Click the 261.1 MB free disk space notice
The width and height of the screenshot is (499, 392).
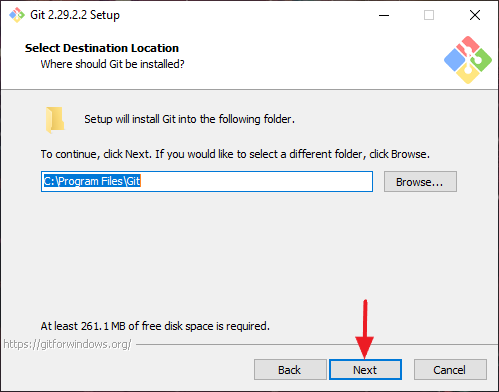pos(155,326)
